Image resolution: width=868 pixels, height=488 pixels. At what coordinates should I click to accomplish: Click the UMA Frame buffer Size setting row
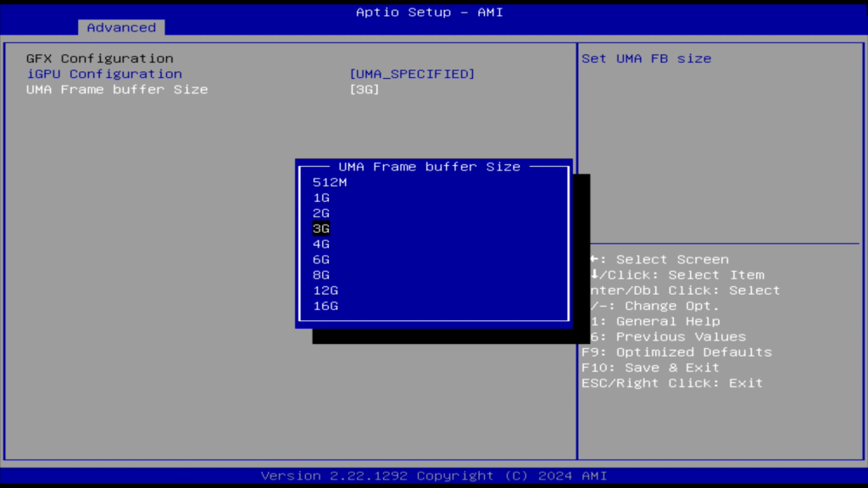coord(117,89)
